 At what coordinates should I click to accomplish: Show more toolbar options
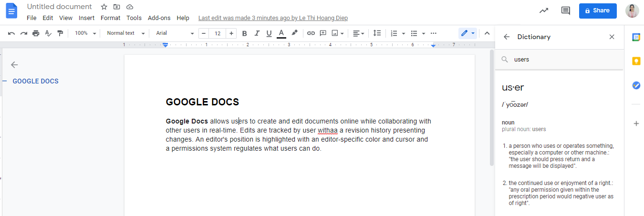[434, 33]
